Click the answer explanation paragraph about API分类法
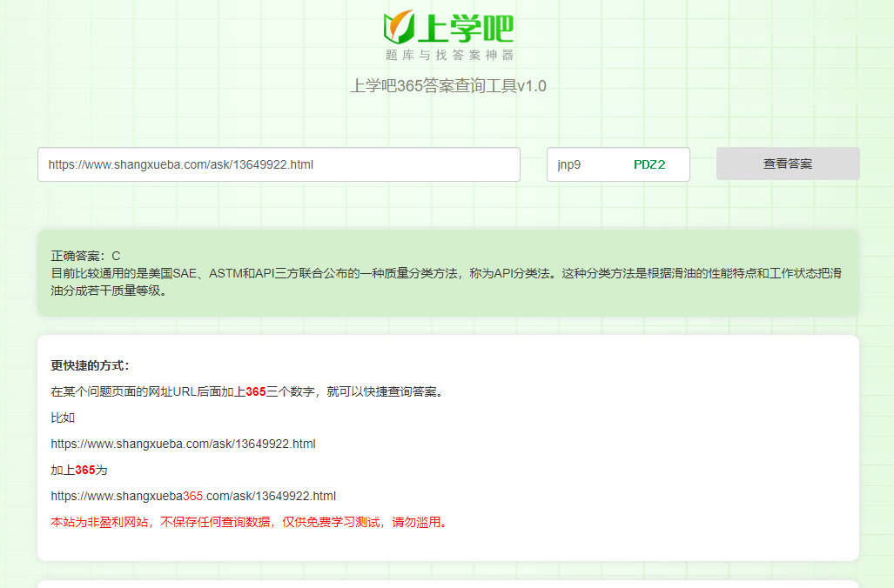Image resolution: width=894 pixels, height=588 pixels. click(x=446, y=282)
